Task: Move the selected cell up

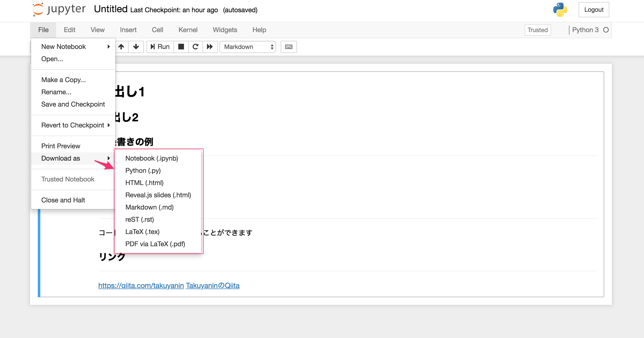Action: (x=121, y=47)
